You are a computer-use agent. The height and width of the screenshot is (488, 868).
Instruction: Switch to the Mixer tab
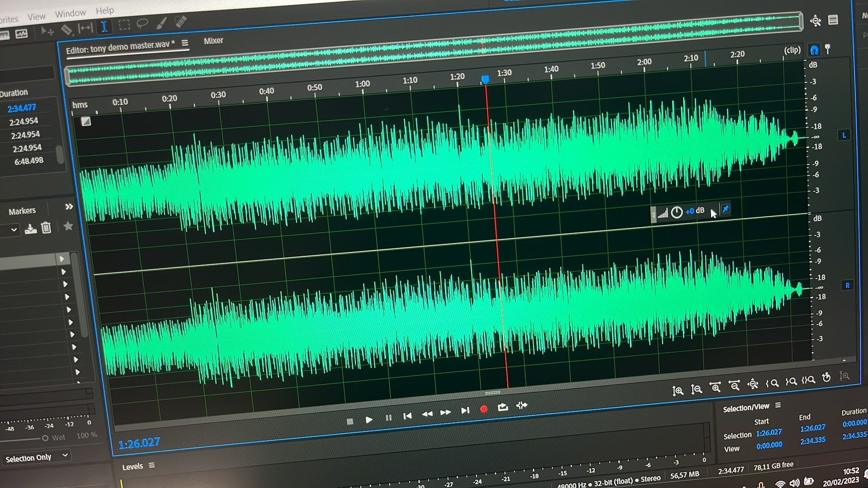click(x=213, y=41)
